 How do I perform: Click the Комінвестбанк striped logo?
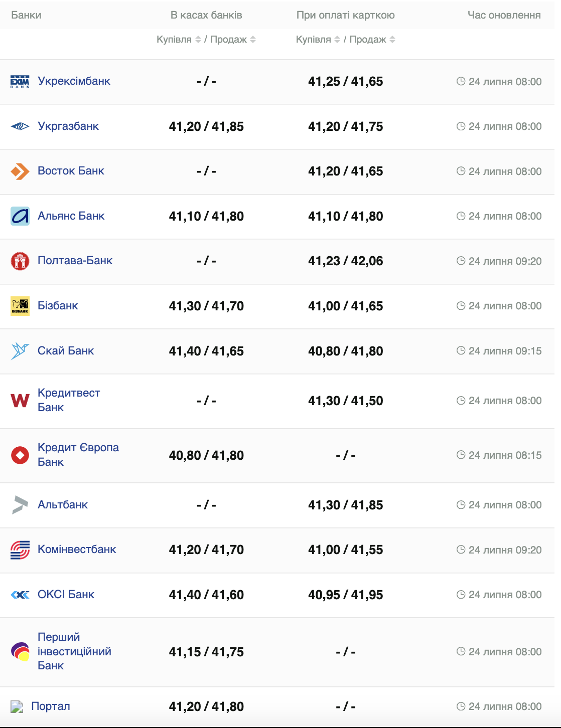pyautogui.click(x=20, y=550)
